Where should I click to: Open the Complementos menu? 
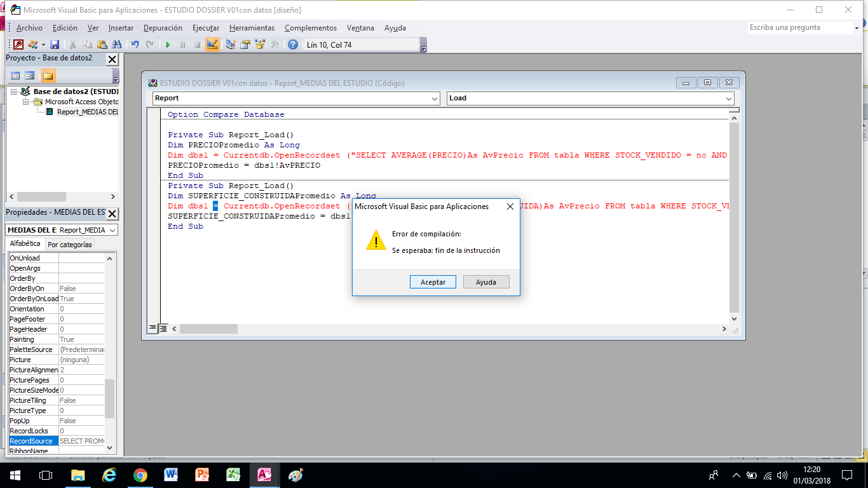(311, 28)
